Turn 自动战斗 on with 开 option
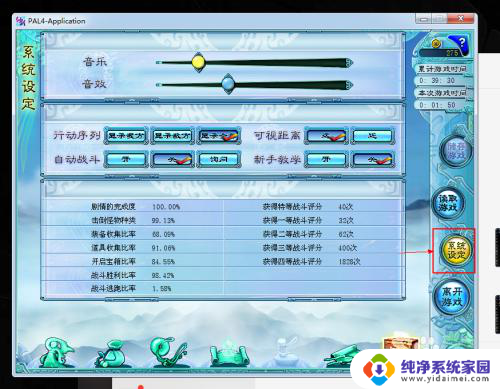The height and width of the screenshot is (389, 500). pyautogui.click(x=126, y=160)
